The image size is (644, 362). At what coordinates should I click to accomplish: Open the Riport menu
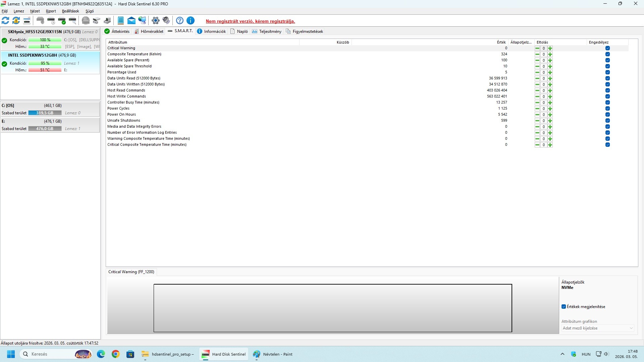(51, 11)
